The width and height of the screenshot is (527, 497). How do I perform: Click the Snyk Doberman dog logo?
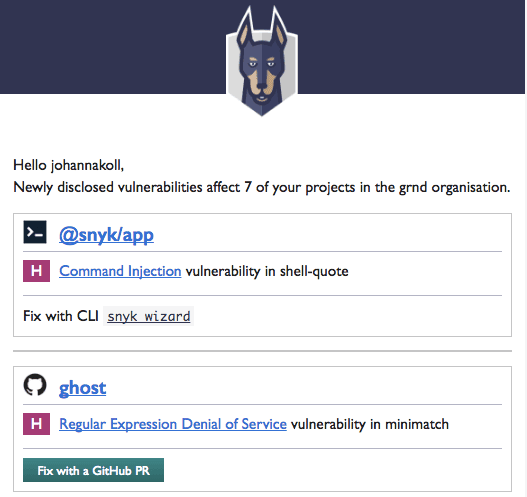[x=262, y=60]
